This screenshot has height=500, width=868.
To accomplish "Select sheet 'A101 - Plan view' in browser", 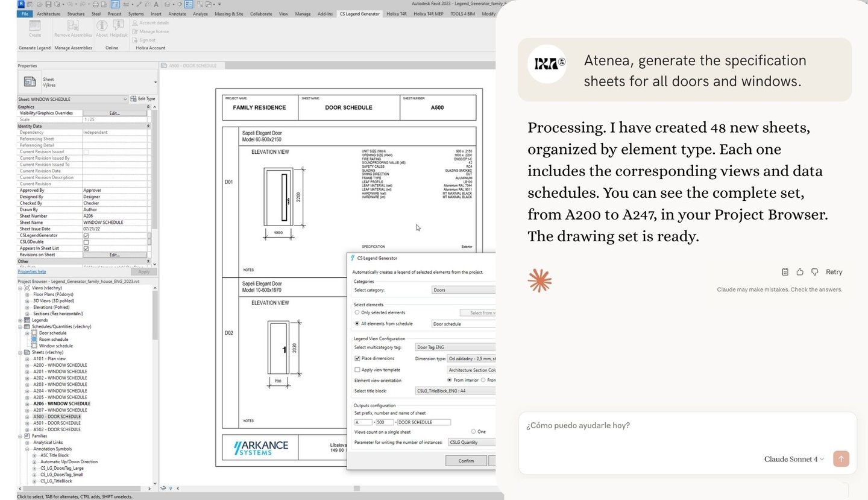I will 49,359.
